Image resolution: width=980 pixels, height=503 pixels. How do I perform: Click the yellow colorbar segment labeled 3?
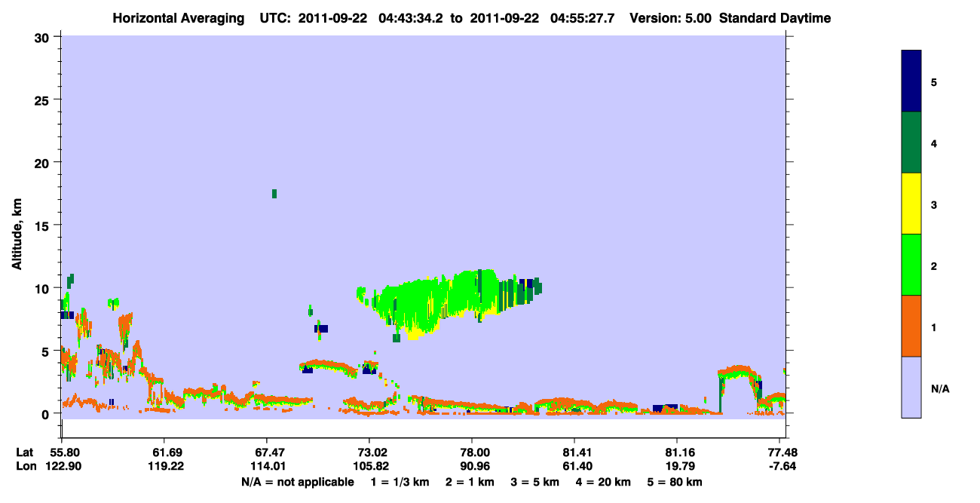[911, 204]
